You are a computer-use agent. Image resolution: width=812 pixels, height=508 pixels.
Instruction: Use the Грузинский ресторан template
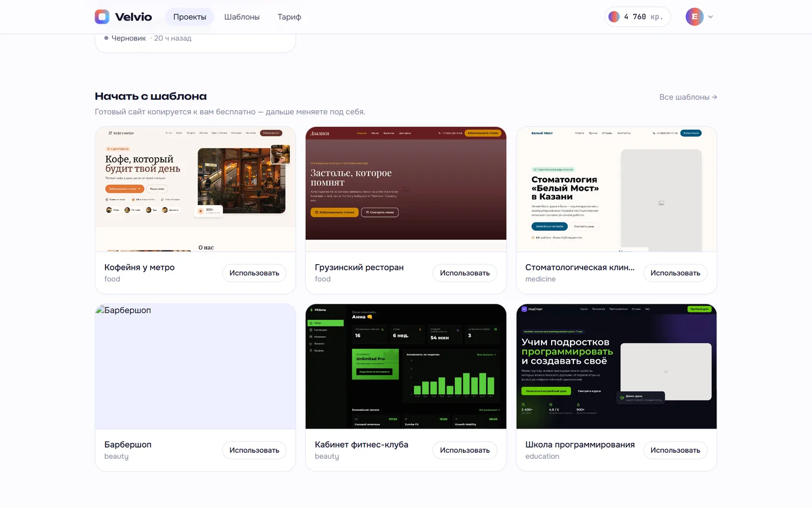(x=465, y=273)
